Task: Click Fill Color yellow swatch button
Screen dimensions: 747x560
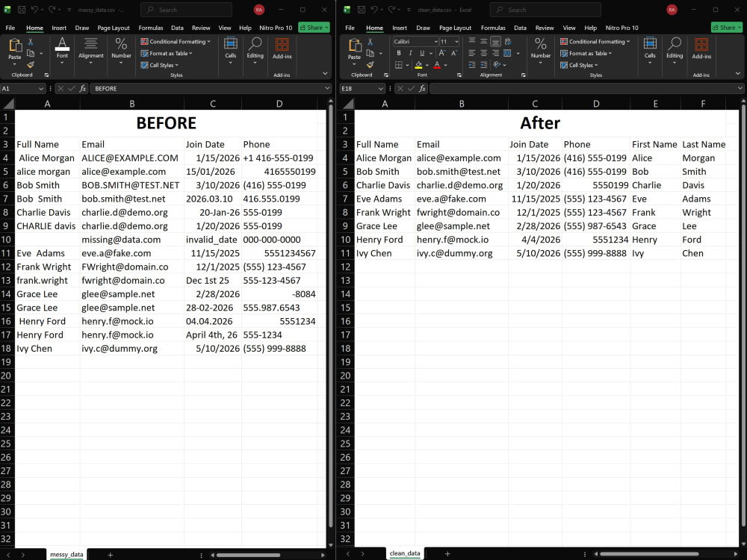Action: click(x=418, y=65)
